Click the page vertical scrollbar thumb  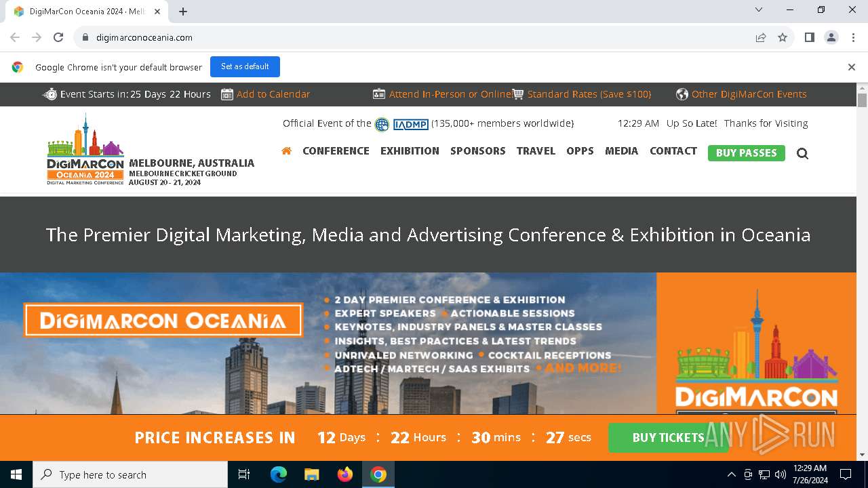[x=862, y=100]
